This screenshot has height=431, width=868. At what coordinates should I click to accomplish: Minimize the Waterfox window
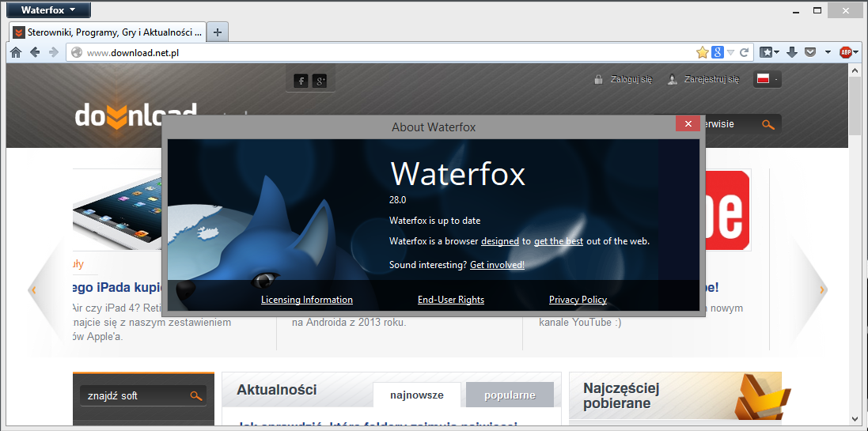tap(796, 11)
